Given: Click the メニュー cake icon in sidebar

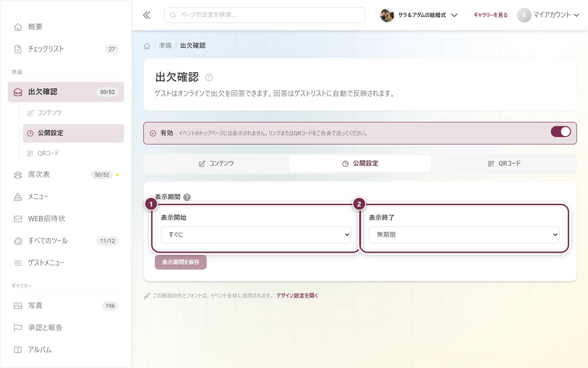Looking at the screenshot, I should click(x=18, y=197).
